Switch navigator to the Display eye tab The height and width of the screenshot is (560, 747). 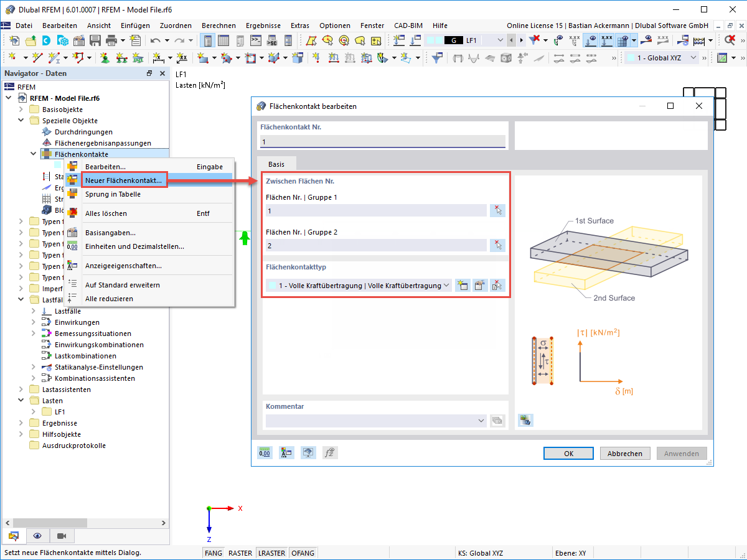[x=37, y=536]
